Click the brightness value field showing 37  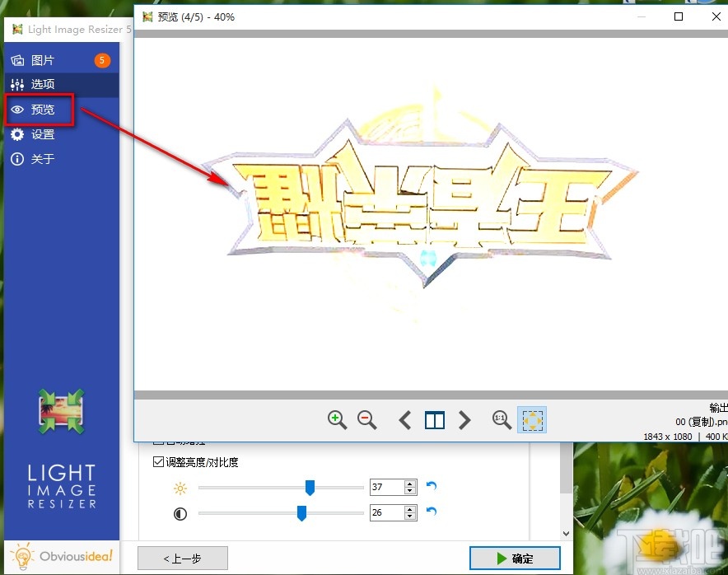pos(387,487)
